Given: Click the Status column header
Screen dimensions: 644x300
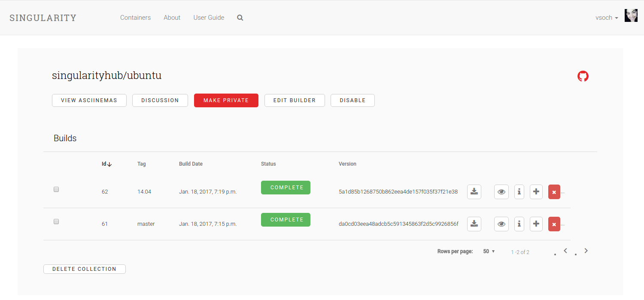Looking at the screenshot, I should (x=268, y=164).
